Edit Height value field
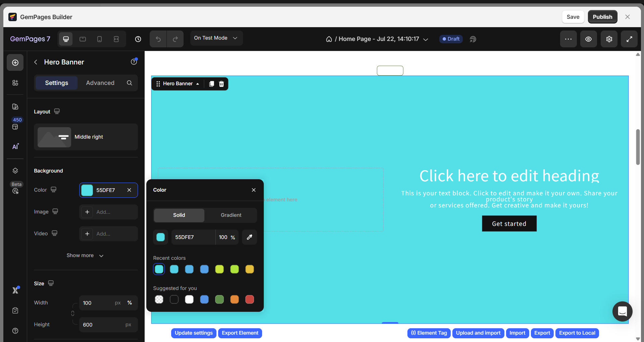644x342 pixels. [x=108, y=325]
